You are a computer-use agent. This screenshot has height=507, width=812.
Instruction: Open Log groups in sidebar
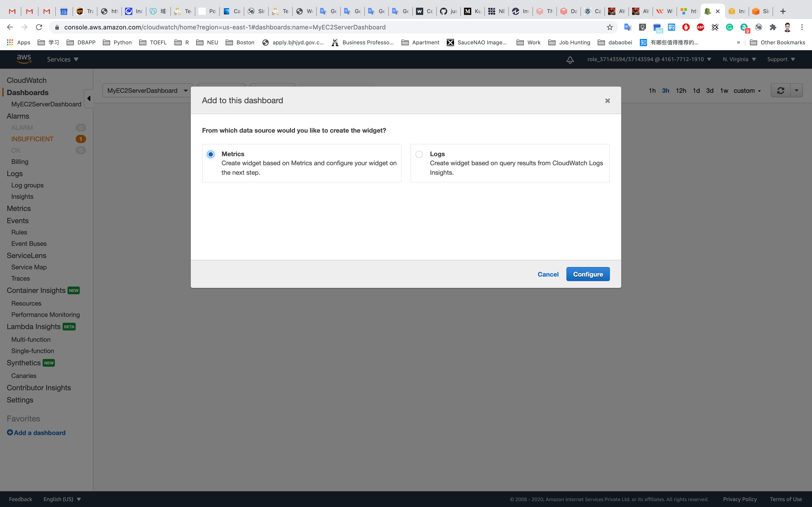(x=27, y=185)
